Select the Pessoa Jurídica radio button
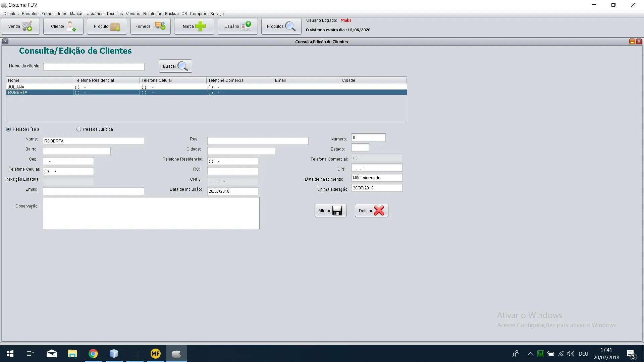Image resolution: width=644 pixels, height=362 pixels. 79,129
